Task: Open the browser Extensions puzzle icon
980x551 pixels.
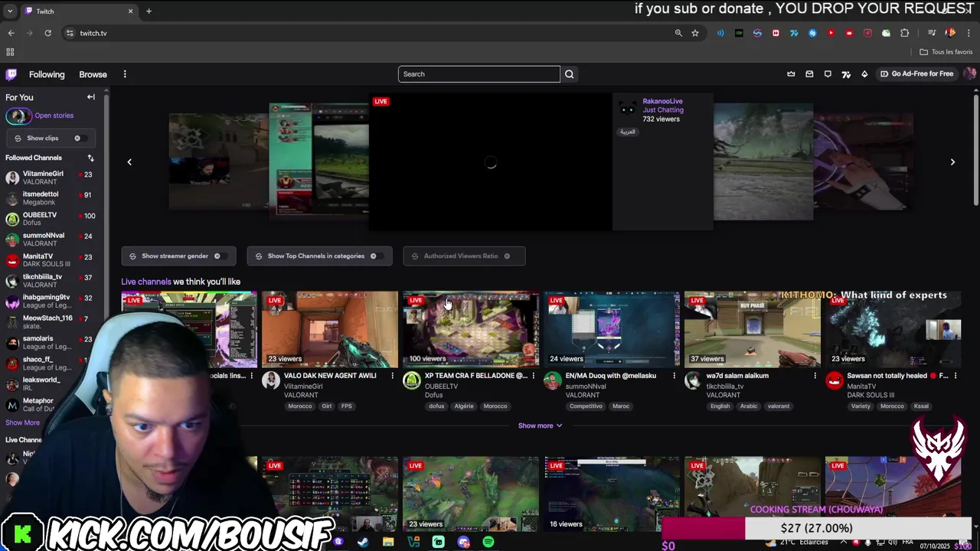Action: tap(904, 33)
